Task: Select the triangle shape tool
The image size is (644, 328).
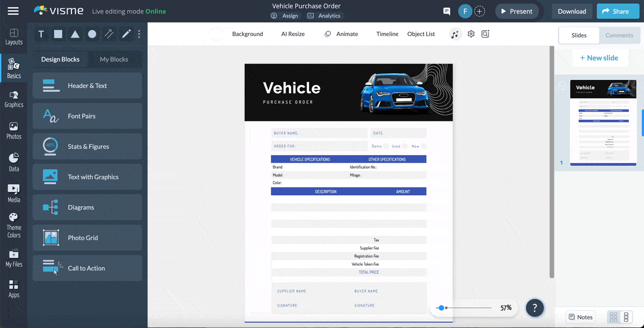Action: (x=75, y=34)
